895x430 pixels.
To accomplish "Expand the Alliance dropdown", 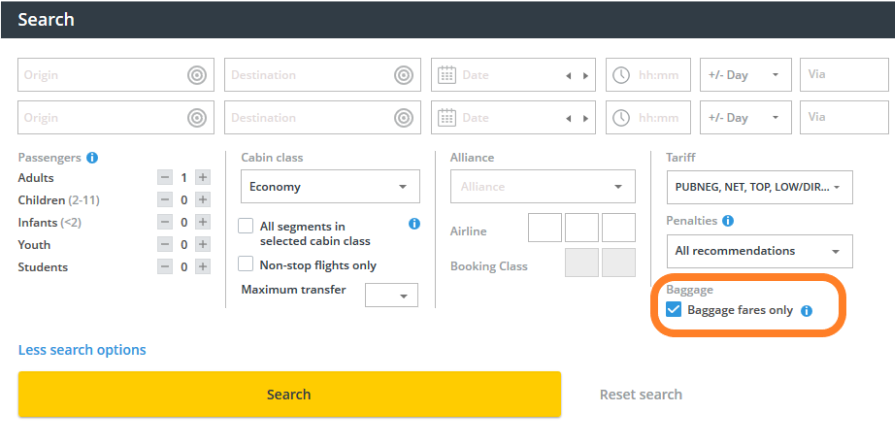I will click(542, 187).
